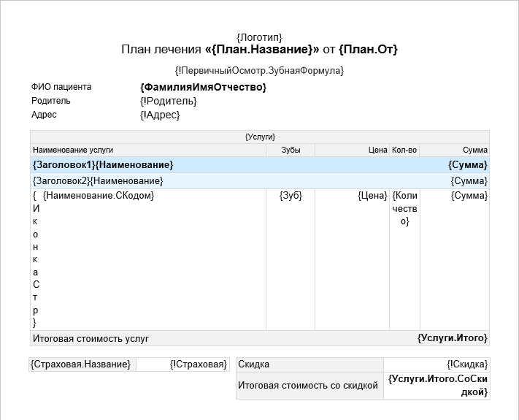519x420 pixels.
Task: Click the 'Кол-во' column header
Action: click(404, 150)
